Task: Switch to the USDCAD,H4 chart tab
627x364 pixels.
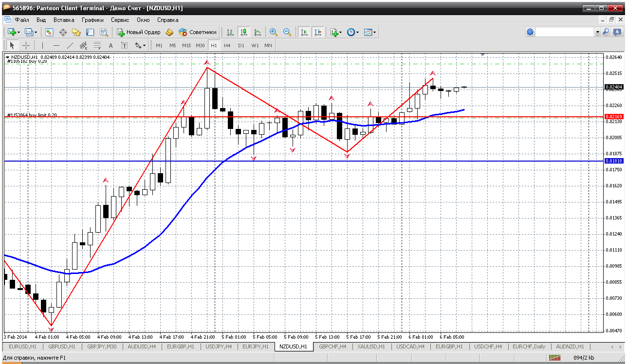Action: (410, 346)
